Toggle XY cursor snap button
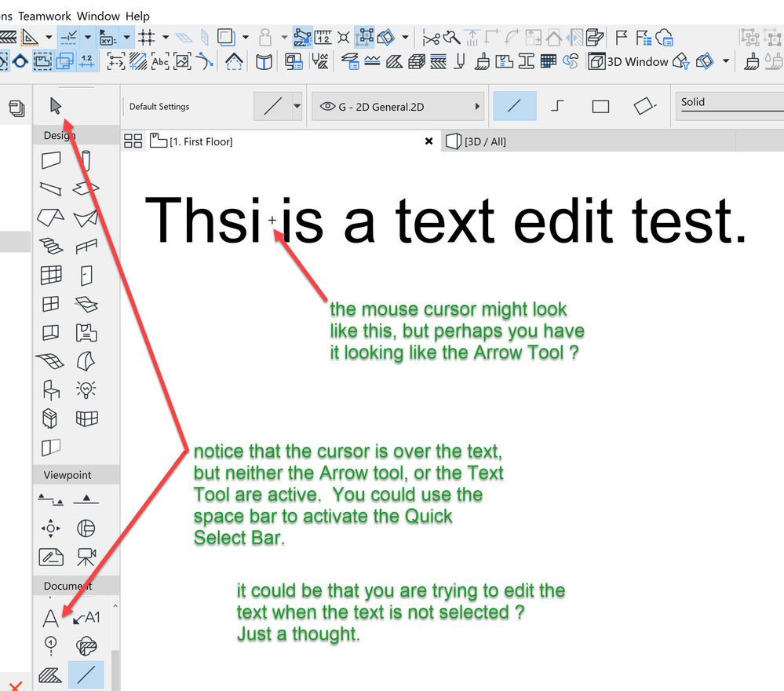Image resolution: width=784 pixels, height=691 pixels. point(108,37)
